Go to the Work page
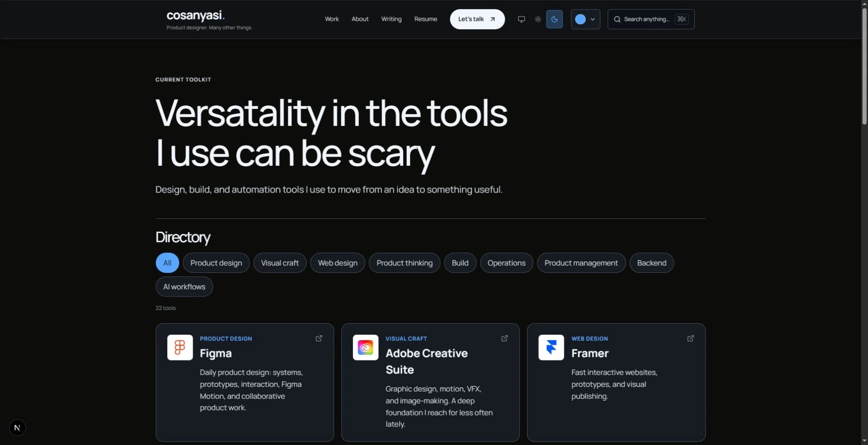The height and width of the screenshot is (445, 868). point(332,19)
